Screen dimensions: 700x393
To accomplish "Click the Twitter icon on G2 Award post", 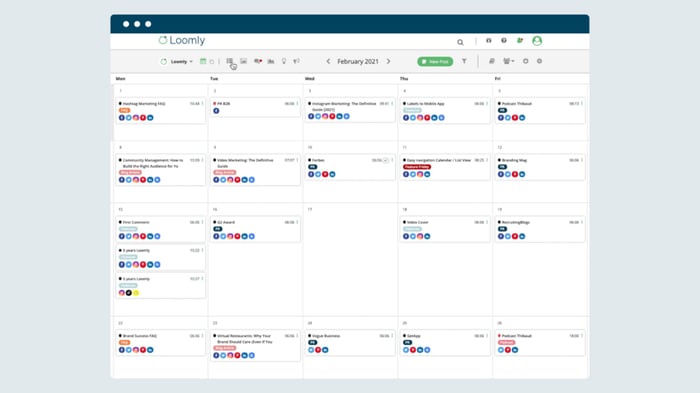I will point(223,237).
